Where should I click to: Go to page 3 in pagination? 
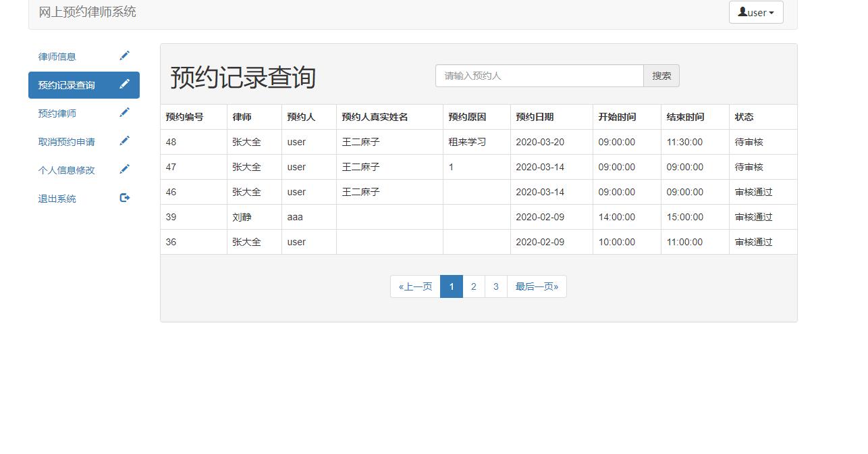[x=496, y=286]
